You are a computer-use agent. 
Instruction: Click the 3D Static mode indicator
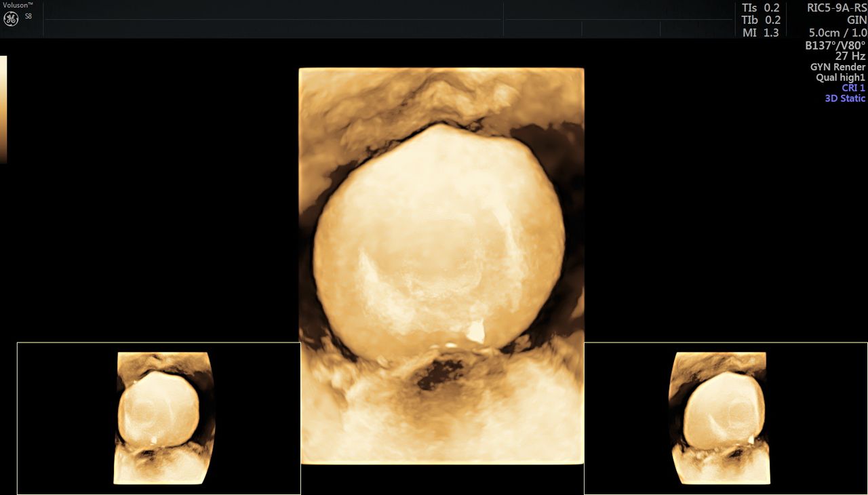coord(845,98)
